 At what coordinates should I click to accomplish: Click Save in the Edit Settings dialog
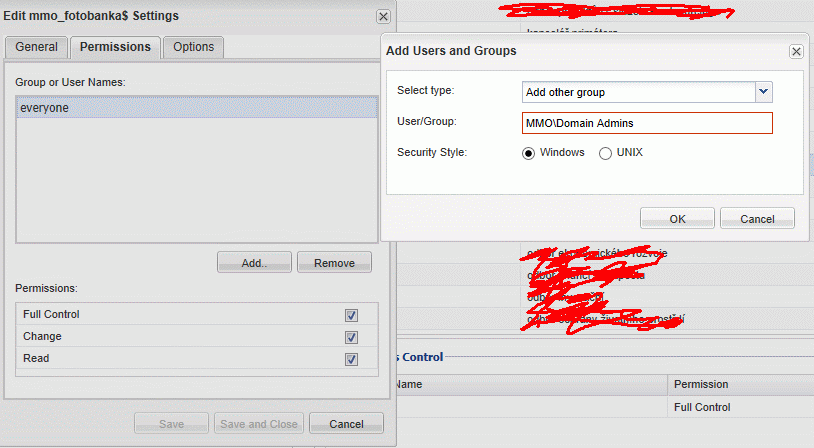pyautogui.click(x=171, y=424)
